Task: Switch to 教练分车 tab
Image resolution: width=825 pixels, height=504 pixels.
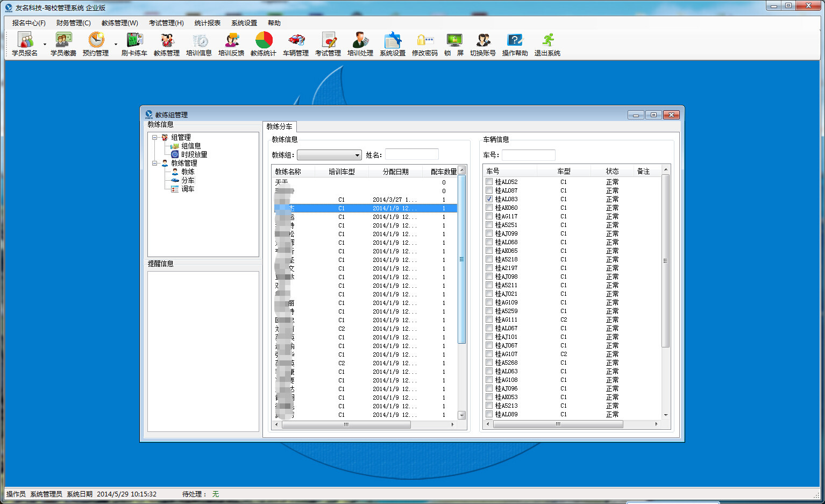Action: point(280,126)
